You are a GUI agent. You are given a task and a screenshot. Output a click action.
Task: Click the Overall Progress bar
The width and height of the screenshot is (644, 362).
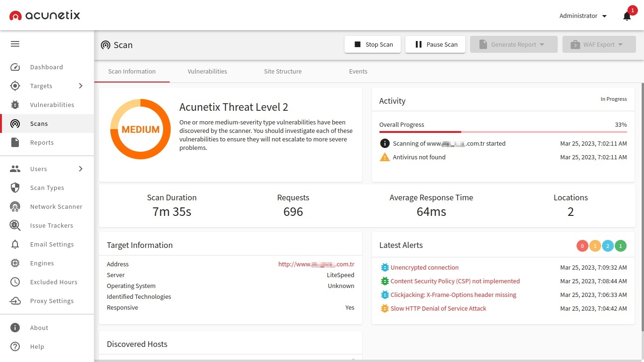click(x=503, y=132)
